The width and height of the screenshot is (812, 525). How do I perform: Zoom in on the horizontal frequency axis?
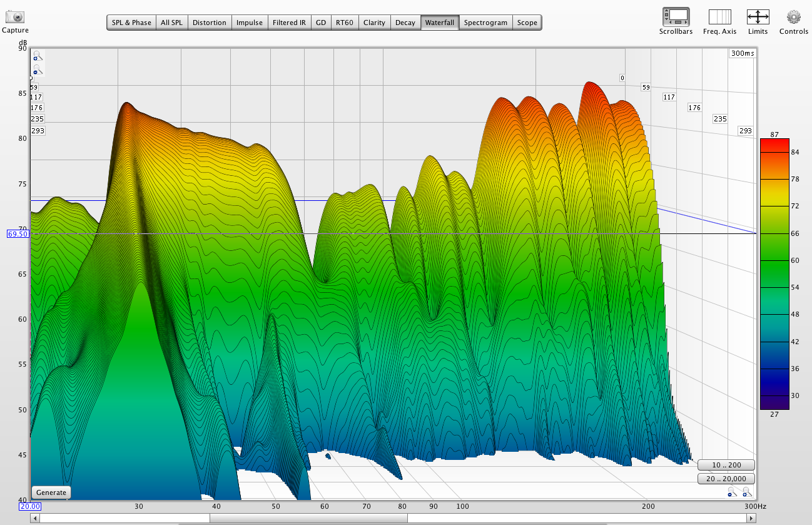point(746,493)
